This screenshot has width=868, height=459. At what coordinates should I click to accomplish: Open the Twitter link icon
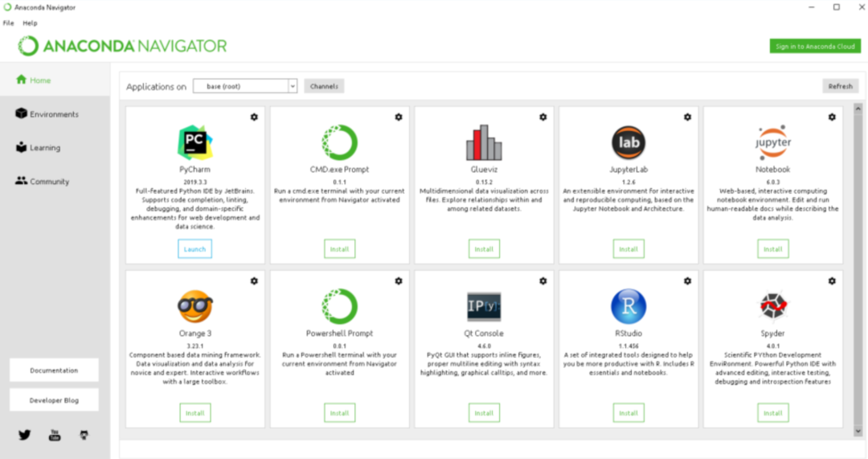24,435
